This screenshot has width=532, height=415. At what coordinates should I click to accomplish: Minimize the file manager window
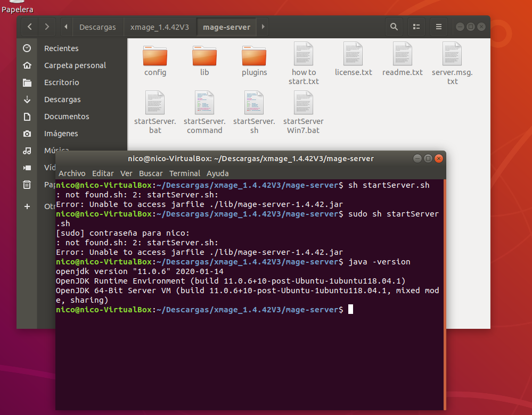(460, 27)
